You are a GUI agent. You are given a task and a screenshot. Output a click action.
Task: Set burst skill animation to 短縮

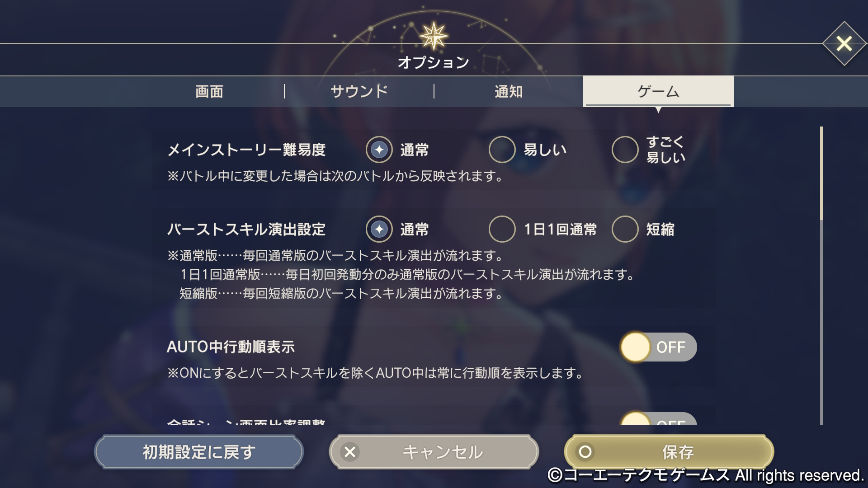click(x=625, y=229)
